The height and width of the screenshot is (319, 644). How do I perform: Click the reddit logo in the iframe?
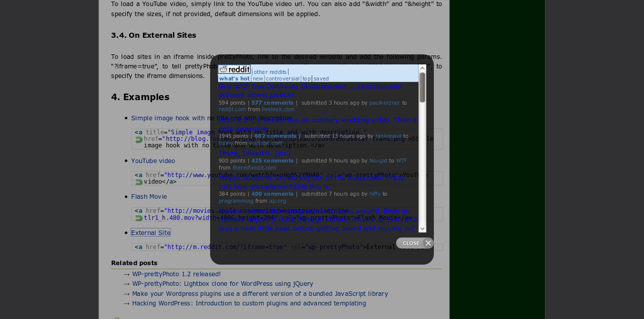coord(234,69)
